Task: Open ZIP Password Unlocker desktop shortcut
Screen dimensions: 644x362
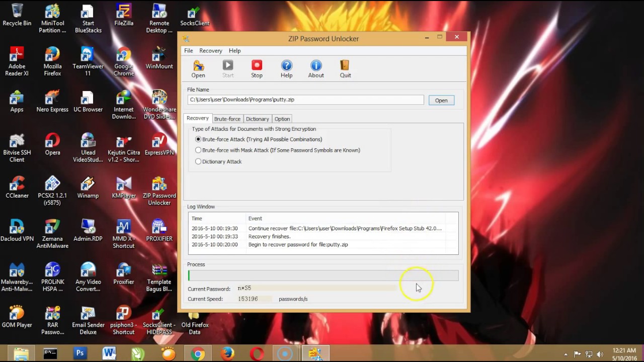Action: click(x=159, y=191)
